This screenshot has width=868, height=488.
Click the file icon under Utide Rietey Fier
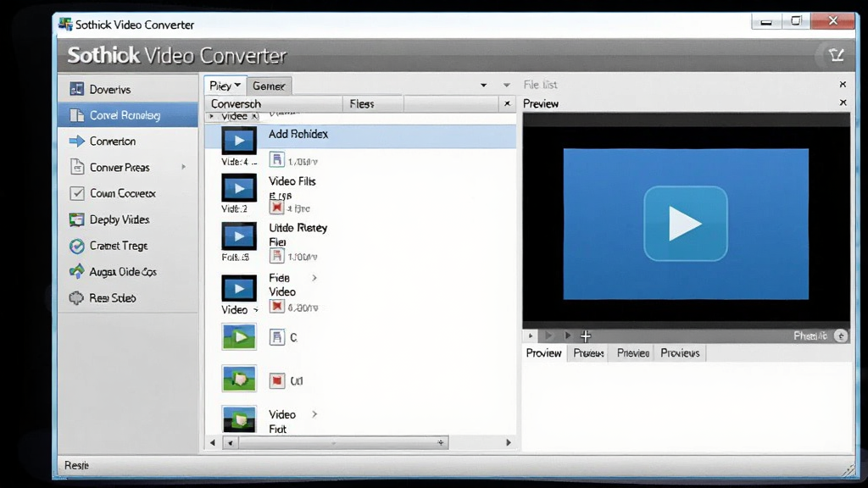pos(277,256)
